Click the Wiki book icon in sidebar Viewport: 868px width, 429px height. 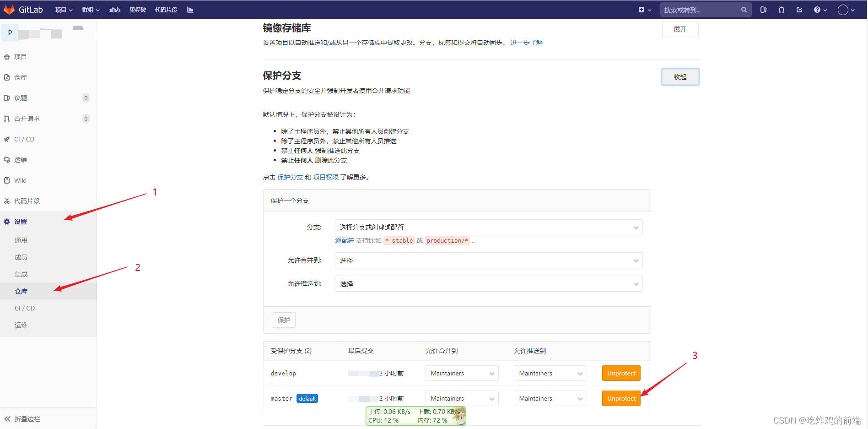(x=7, y=180)
